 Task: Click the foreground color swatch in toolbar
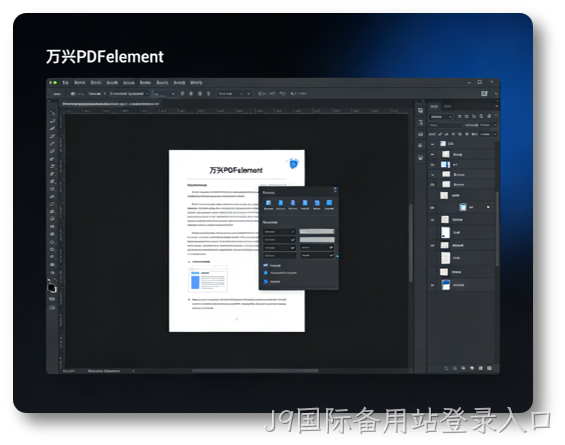pyautogui.click(x=51, y=288)
